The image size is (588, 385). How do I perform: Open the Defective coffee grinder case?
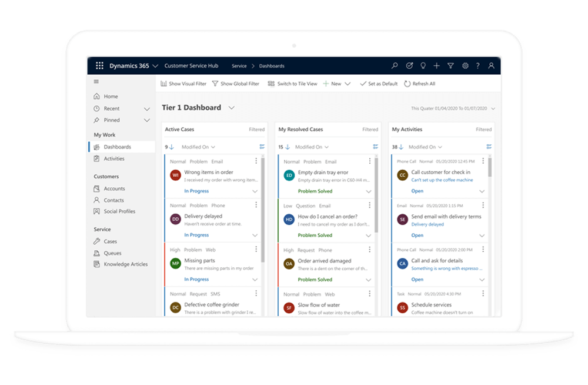[212, 304]
